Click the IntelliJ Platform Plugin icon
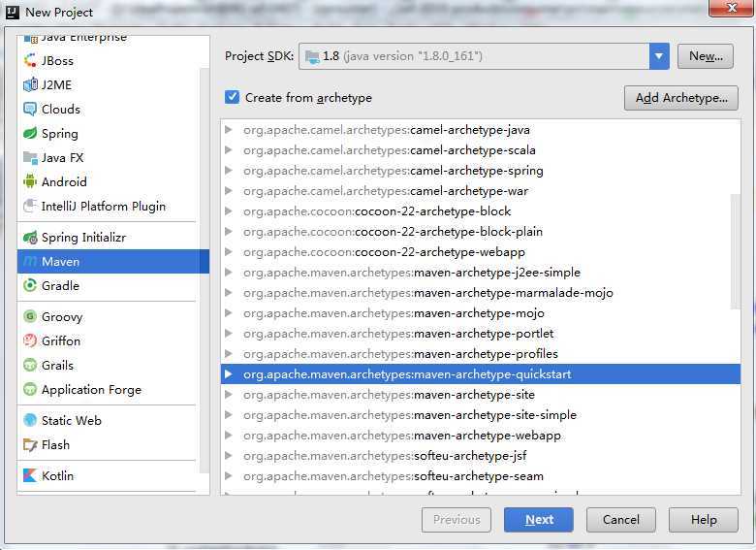The width and height of the screenshot is (756, 550). (30, 206)
